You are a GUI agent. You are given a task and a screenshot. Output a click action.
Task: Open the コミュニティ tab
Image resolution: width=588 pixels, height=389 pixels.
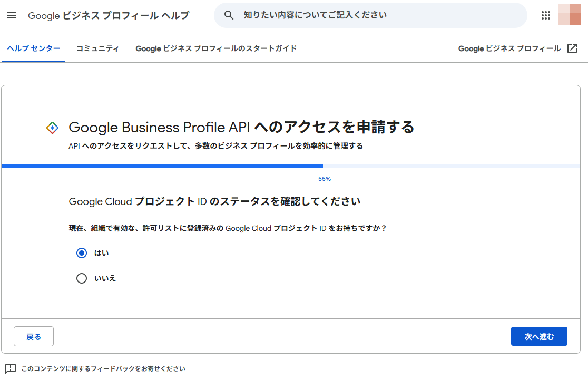click(x=97, y=48)
